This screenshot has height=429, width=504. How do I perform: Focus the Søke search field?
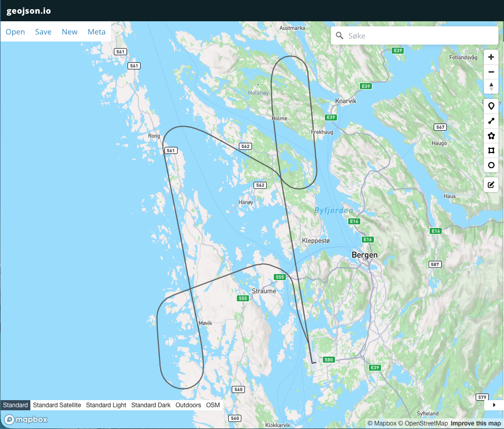pyautogui.click(x=420, y=36)
